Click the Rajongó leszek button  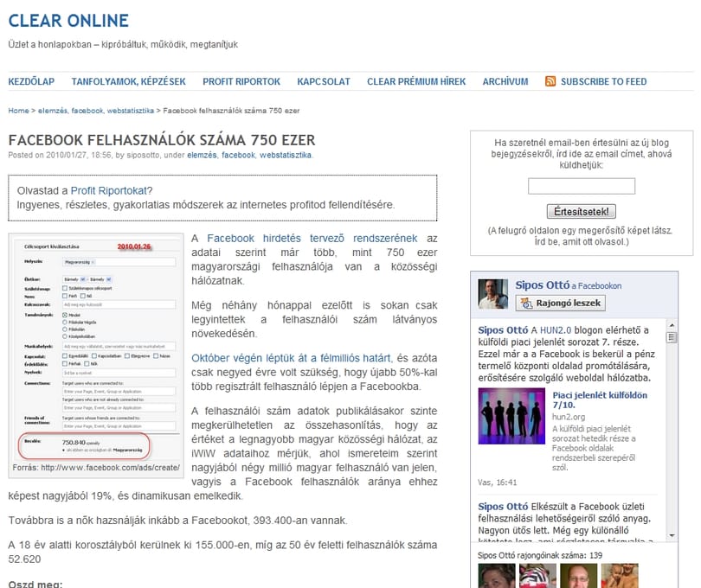pyautogui.click(x=561, y=304)
